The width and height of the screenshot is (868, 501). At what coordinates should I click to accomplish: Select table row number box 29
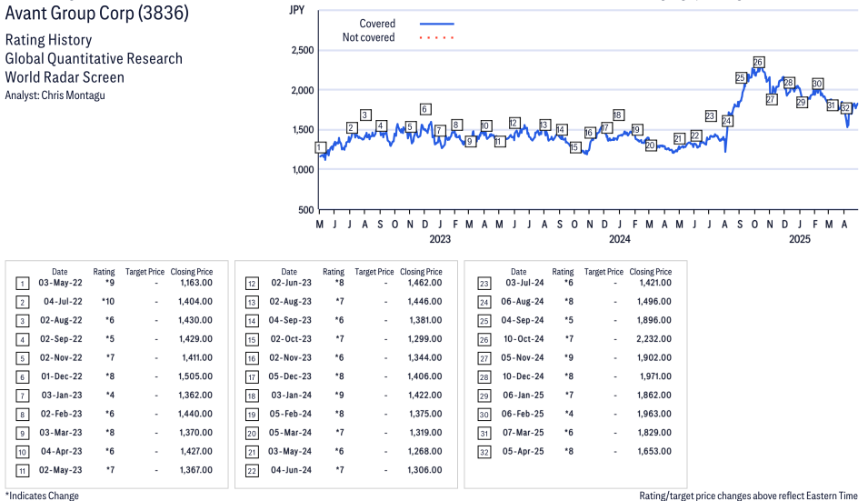click(x=484, y=396)
